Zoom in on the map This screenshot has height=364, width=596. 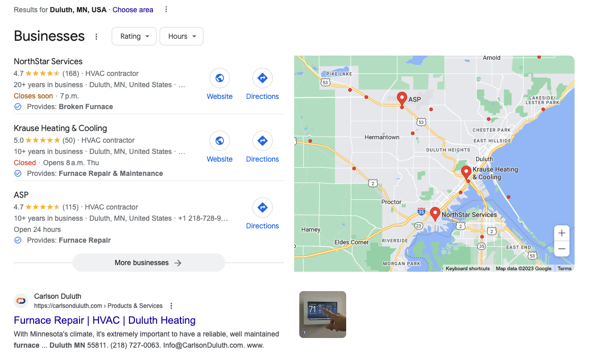562,233
